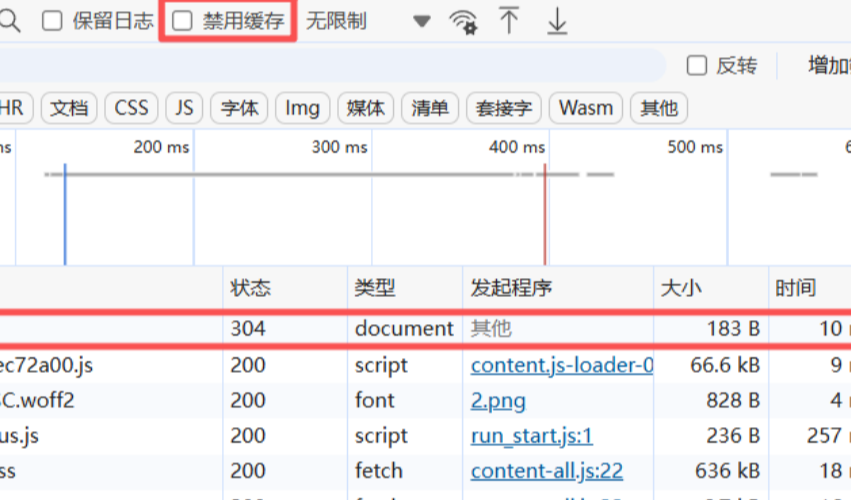Toggle the 反转 filter checkbox
851x500 pixels.
[x=697, y=66]
